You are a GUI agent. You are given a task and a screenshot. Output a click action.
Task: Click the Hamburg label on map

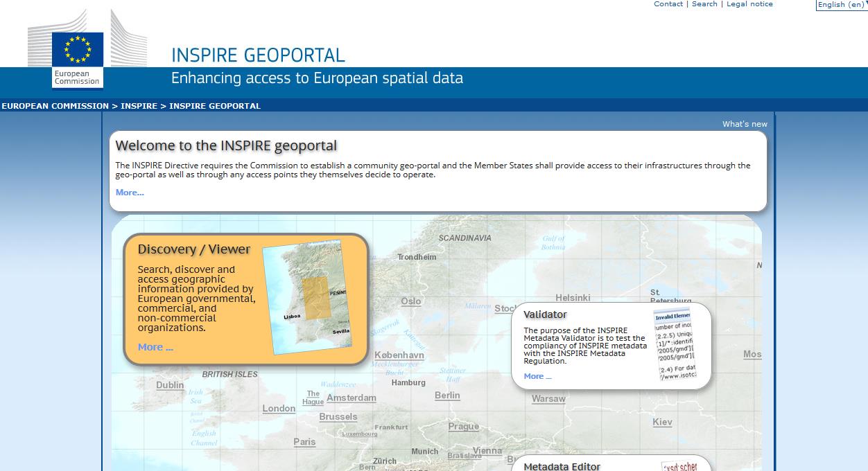pos(408,382)
